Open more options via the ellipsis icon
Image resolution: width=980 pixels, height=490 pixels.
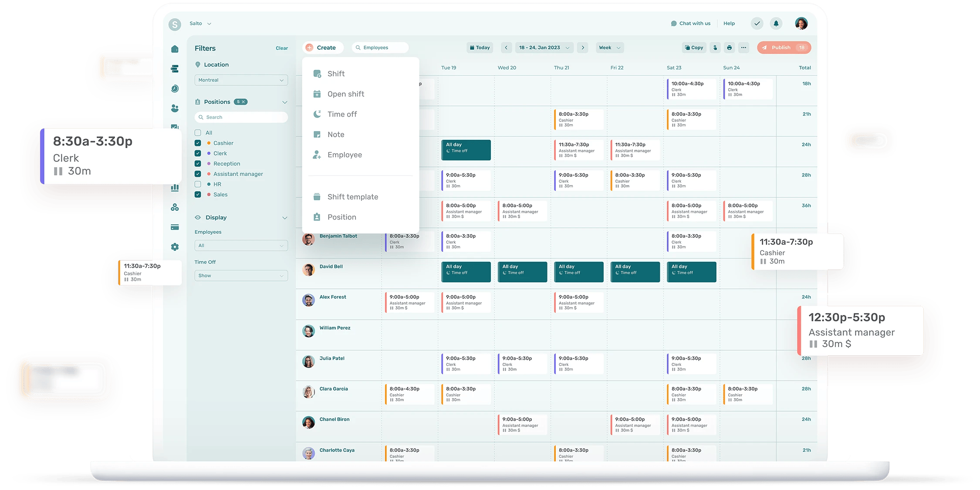pos(743,47)
